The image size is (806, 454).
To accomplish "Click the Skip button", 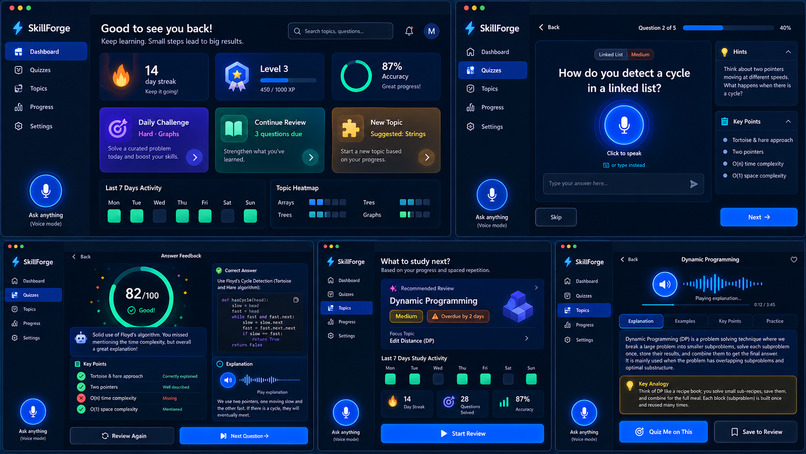I will pos(556,217).
